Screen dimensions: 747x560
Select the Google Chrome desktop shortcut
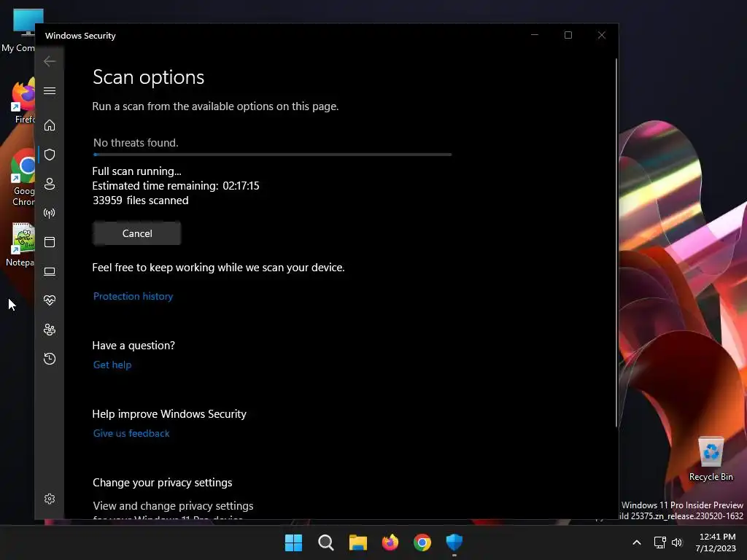click(22, 178)
